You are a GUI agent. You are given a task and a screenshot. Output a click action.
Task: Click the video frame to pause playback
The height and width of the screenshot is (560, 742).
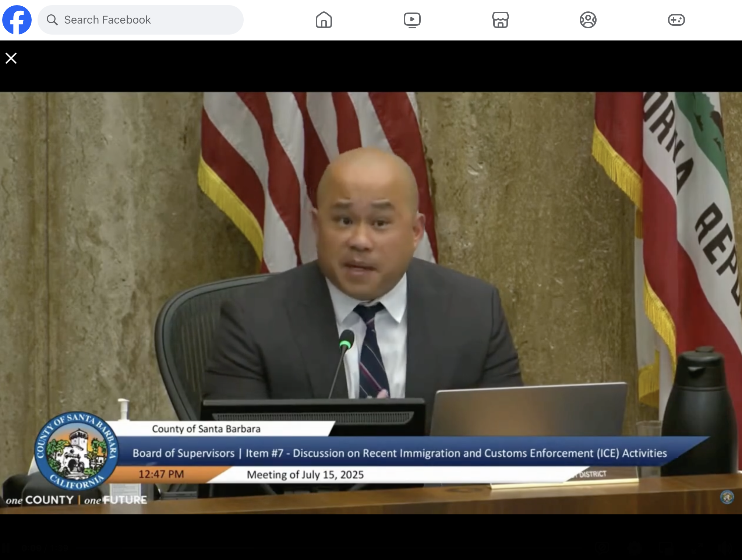point(371,258)
